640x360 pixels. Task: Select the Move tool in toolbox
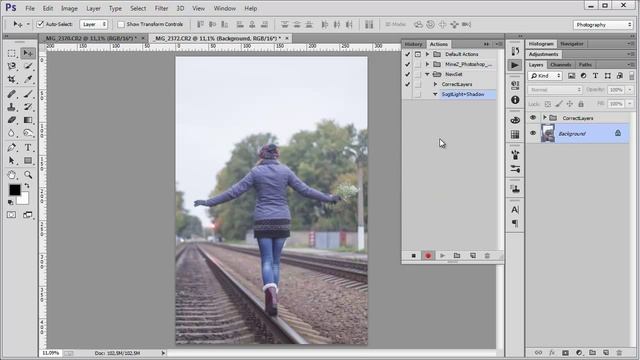click(28, 53)
